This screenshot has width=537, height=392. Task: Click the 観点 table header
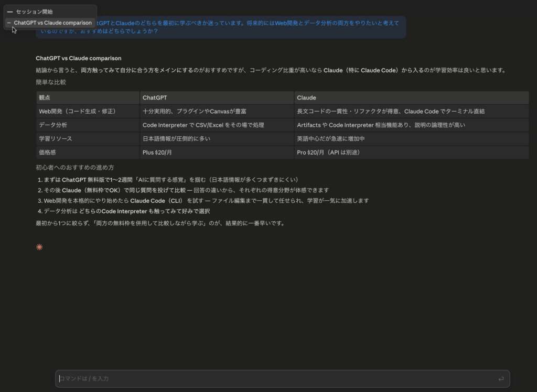88,97
